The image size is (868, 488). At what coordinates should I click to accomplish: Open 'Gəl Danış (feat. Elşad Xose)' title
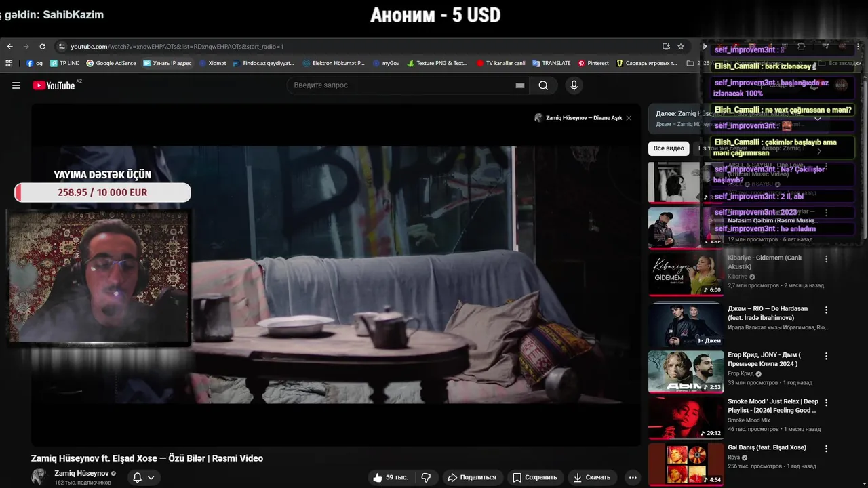[767, 447]
